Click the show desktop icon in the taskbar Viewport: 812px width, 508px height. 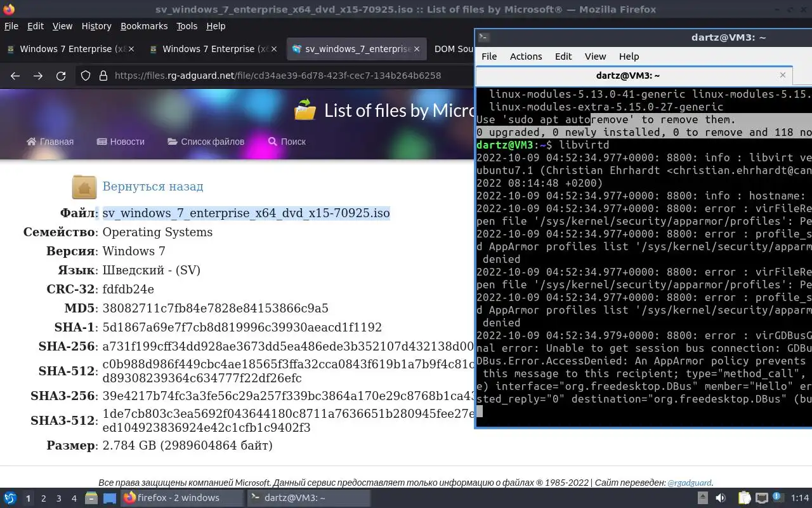click(x=109, y=498)
